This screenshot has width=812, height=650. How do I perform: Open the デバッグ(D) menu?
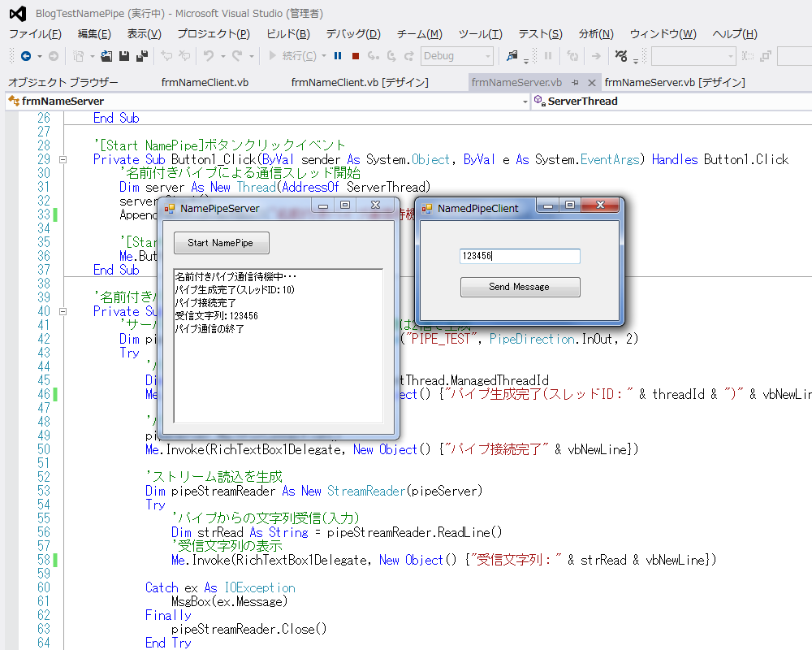click(353, 34)
